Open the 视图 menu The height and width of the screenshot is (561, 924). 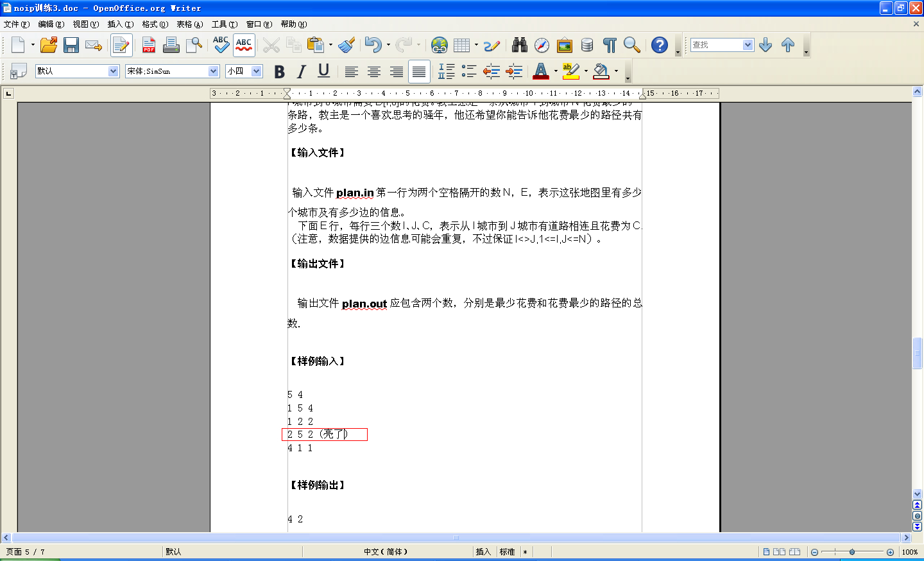(x=85, y=24)
